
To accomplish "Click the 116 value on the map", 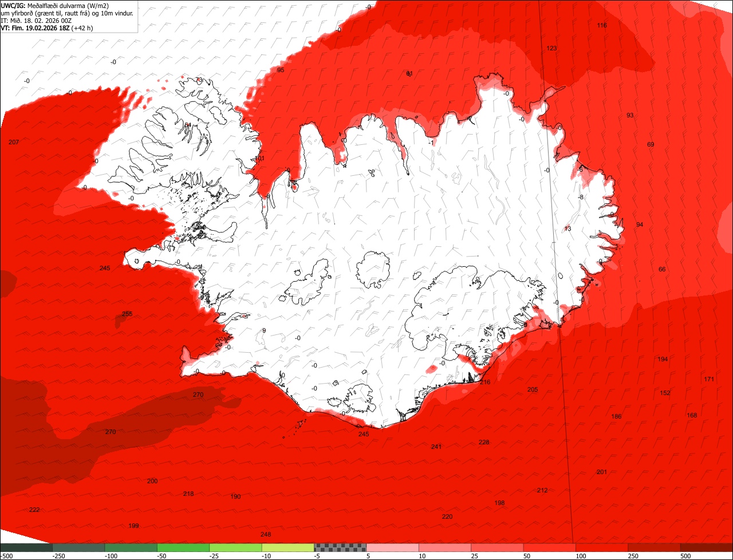I will coord(602,25).
